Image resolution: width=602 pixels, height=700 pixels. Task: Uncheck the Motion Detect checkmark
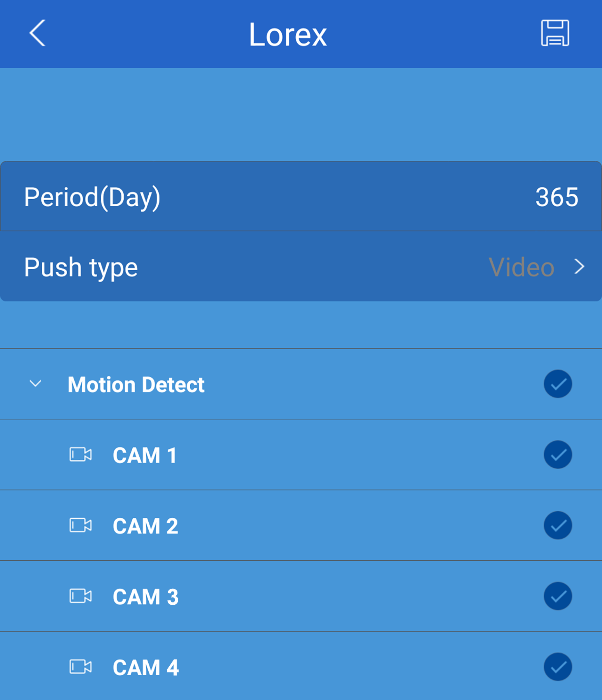558,384
